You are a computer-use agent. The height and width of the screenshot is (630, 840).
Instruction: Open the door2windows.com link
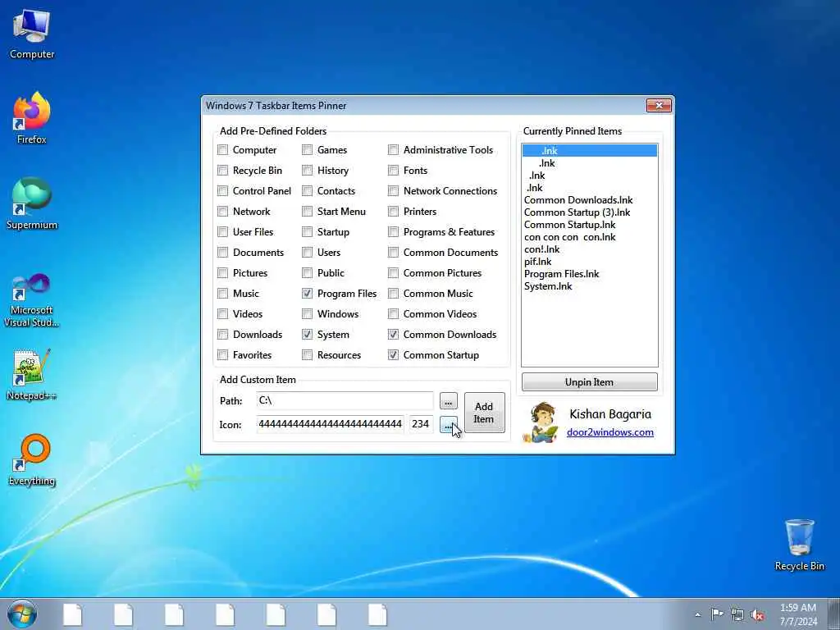(x=610, y=432)
